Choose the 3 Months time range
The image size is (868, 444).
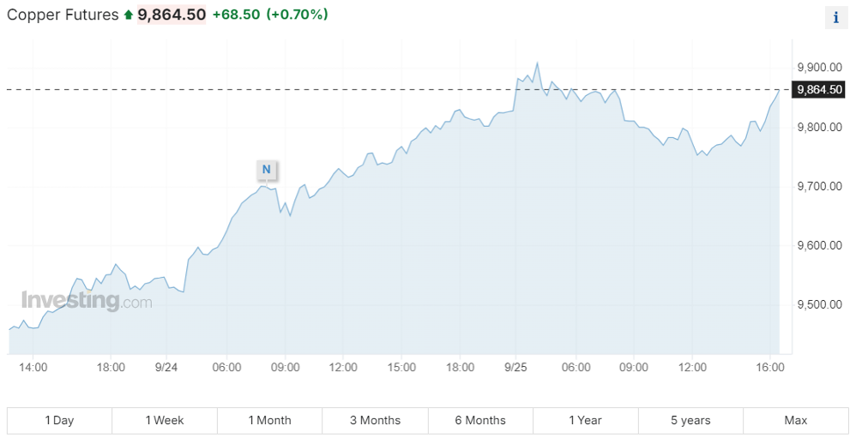click(375, 420)
